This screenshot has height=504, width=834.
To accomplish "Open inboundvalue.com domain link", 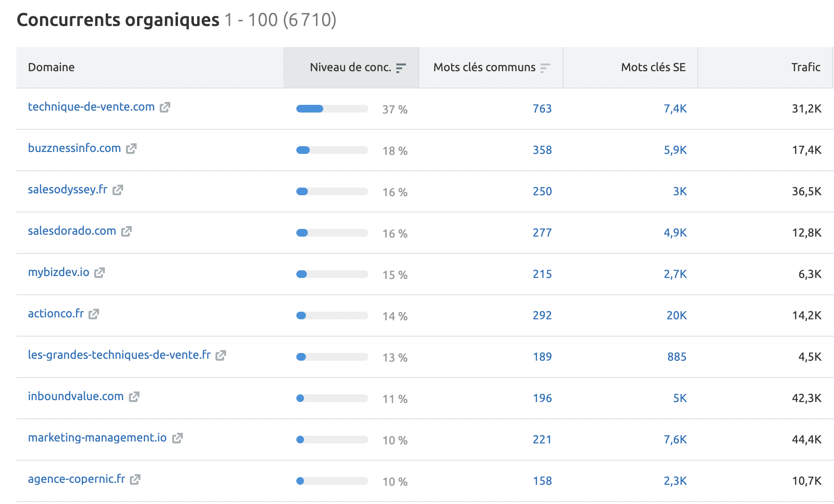I will (76, 396).
